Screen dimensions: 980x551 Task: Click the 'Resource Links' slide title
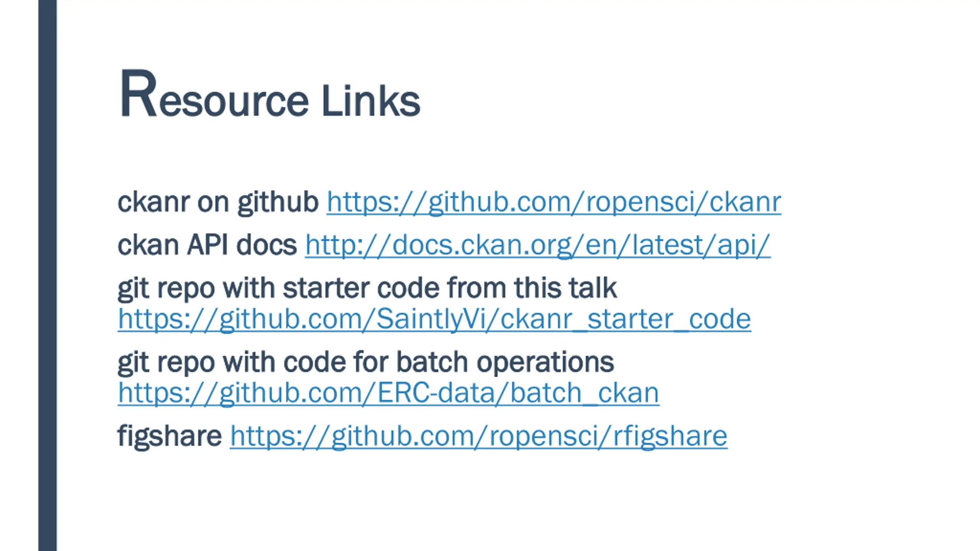[x=270, y=93]
